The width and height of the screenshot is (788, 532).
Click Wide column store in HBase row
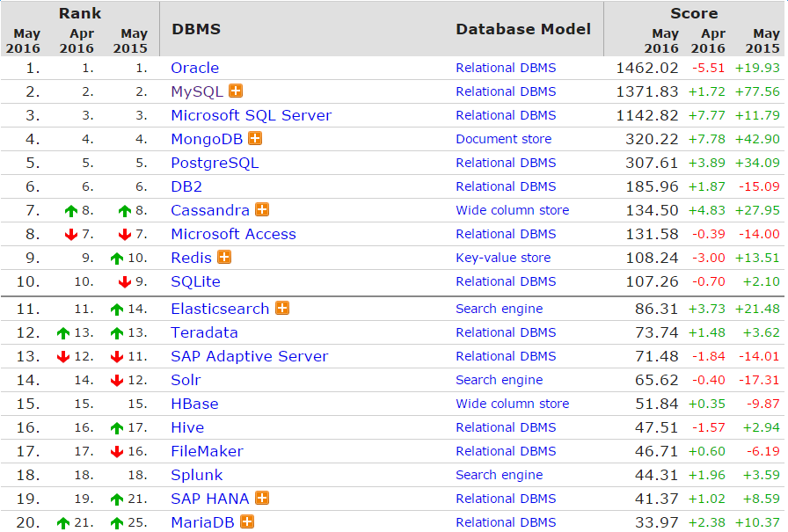pyautogui.click(x=513, y=404)
